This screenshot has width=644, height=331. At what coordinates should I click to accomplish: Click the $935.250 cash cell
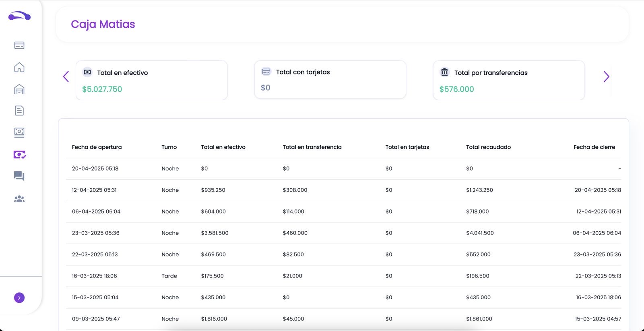click(x=213, y=190)
